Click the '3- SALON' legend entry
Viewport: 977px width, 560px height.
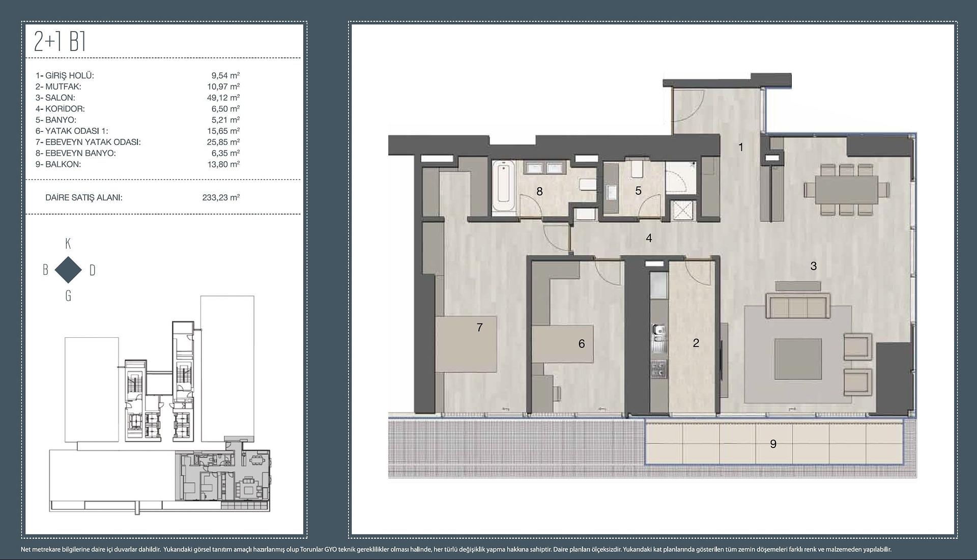pyautogui.click(x=55, y=98)
